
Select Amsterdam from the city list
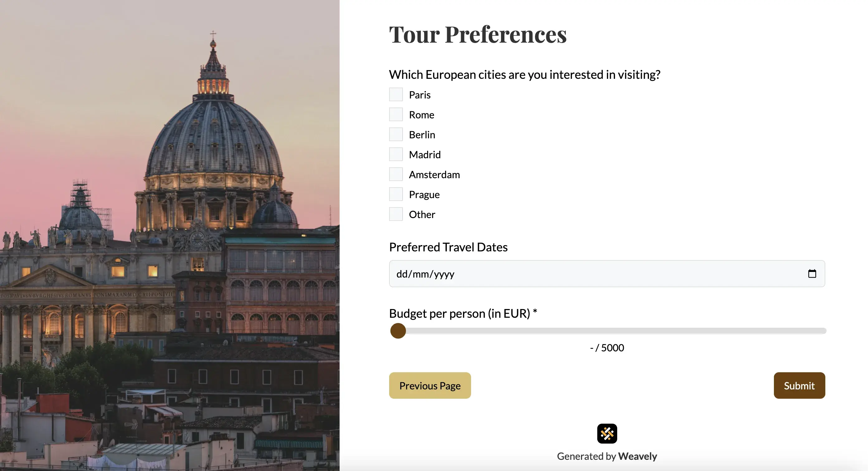point(396,174)
